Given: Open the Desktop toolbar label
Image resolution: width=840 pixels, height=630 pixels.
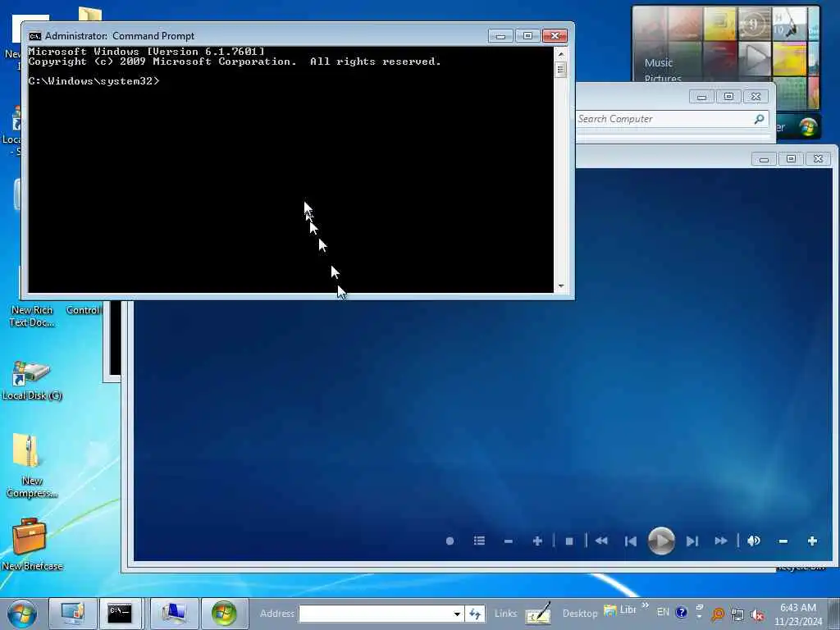Looking at the screenshot, I should [580, 614].
